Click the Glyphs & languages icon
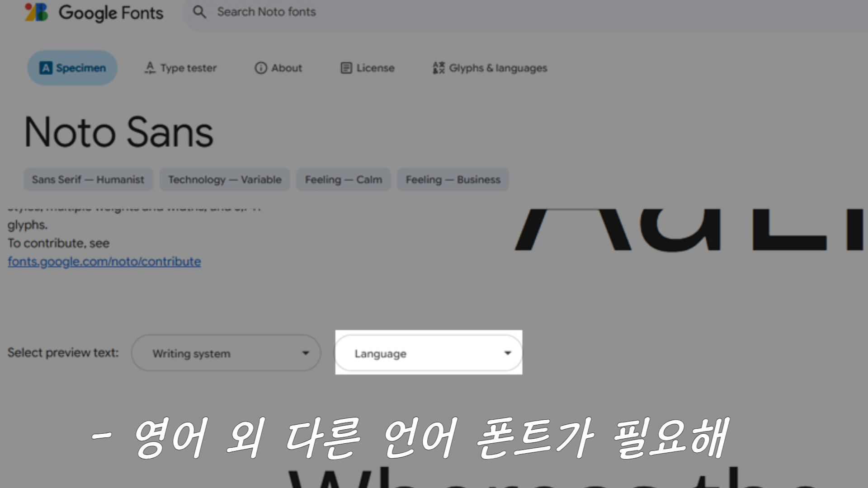The height and width of the screenshot is (488, 868). click(x=439, y=68)
